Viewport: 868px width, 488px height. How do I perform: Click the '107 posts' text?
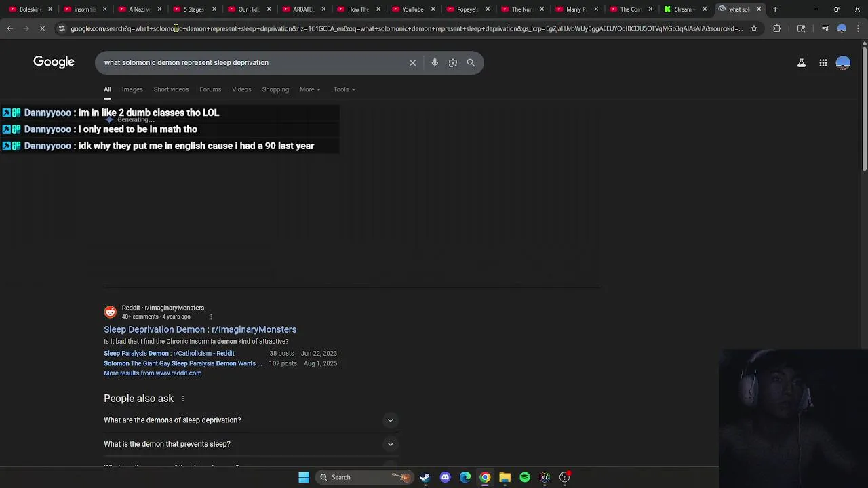(x=283, y=363)
